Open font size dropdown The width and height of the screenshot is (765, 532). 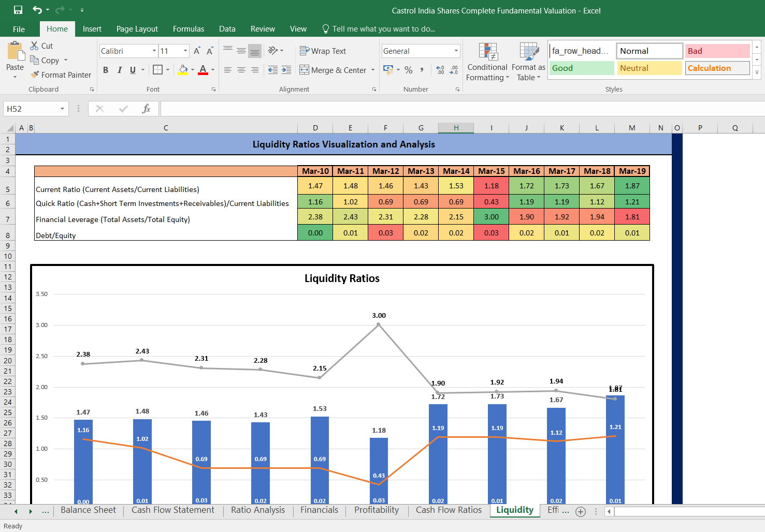[x=185, y=51]
